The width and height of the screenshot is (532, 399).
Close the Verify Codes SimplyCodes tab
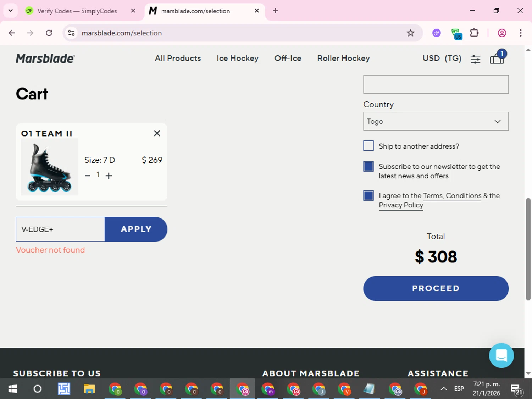(x=133, y=11)
